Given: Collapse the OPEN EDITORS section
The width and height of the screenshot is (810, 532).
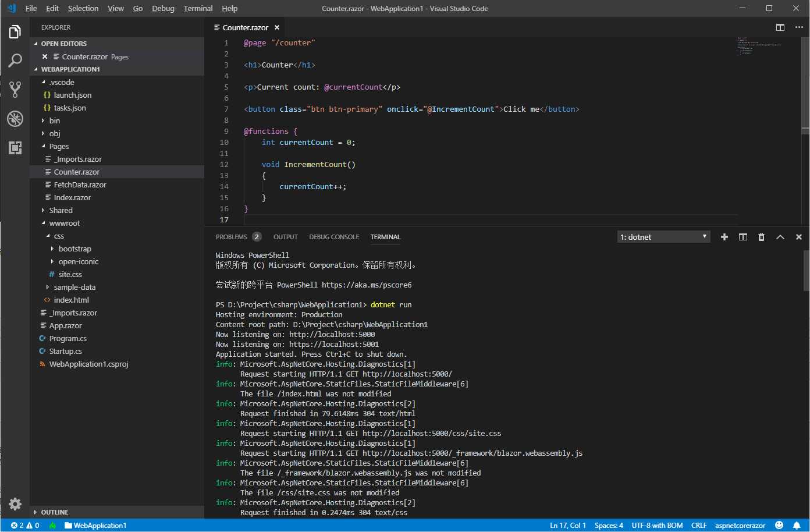Looking at the screenshot, I should tap(117, 44).
